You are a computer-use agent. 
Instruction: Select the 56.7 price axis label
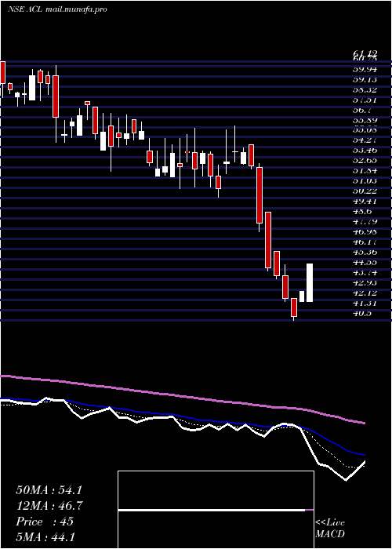click(x=362, y=110)
